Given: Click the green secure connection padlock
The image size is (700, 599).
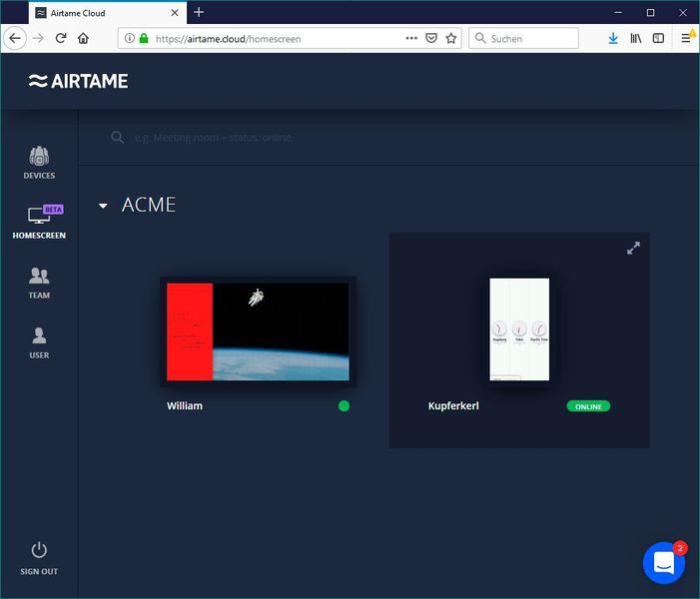Looking at the screenshot, I should [x=144, y=38].
